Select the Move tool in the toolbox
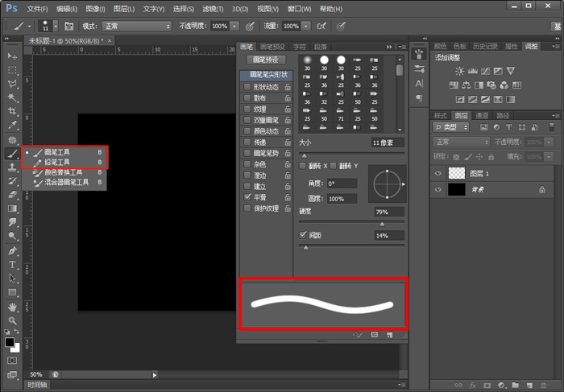This screenshot has height=392, width=564. point(12,56)
